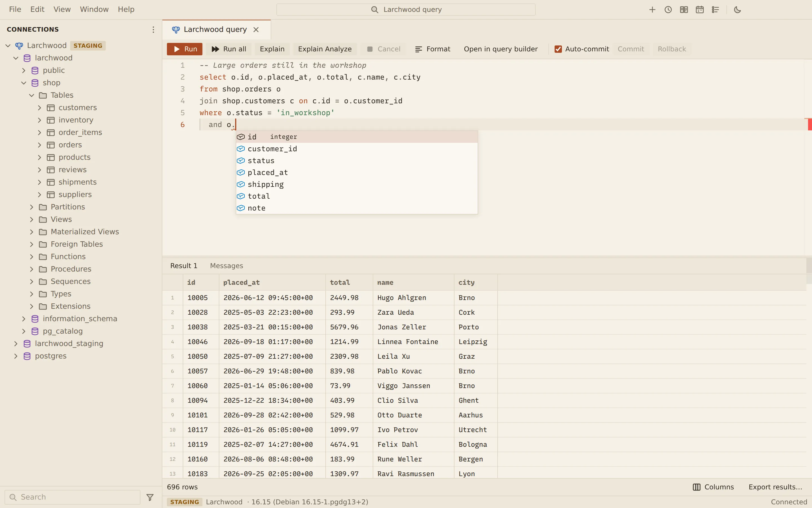Click the Columns layout button

tap(713, 487)
